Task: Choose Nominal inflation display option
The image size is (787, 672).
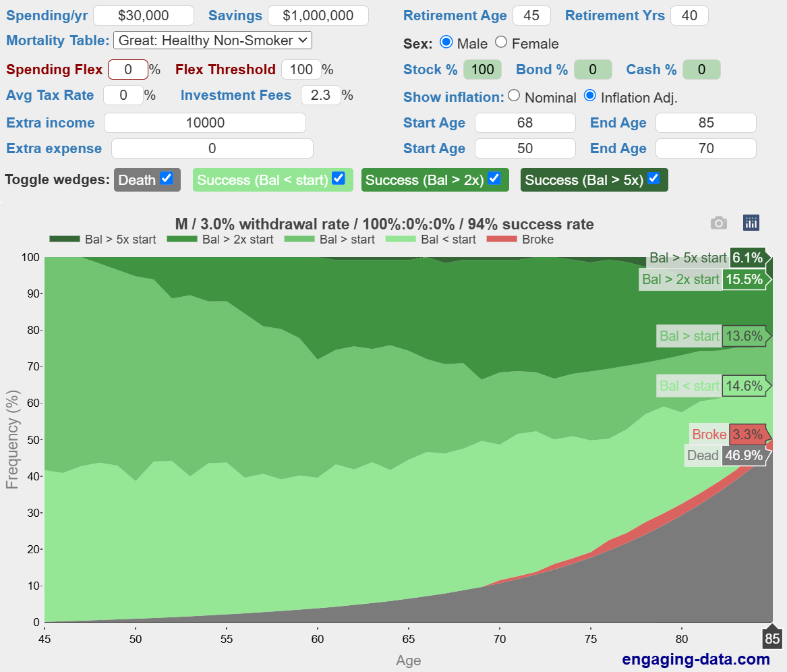Action: (x=514, y=96)
